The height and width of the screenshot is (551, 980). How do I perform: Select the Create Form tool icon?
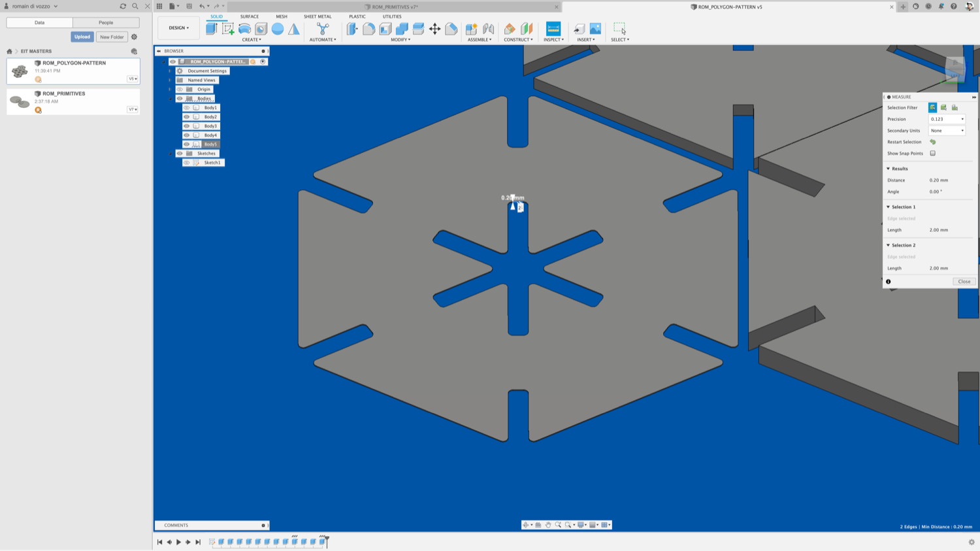(244, 28)
